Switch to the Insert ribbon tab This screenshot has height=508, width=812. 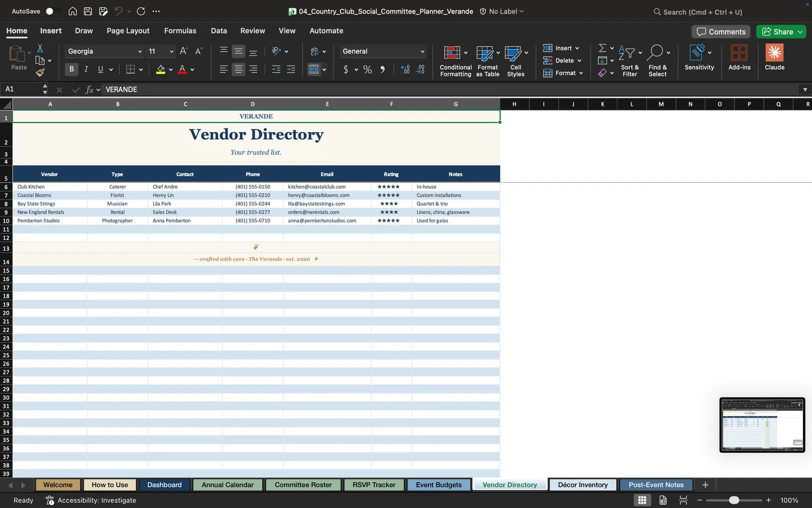click(51, 30)
